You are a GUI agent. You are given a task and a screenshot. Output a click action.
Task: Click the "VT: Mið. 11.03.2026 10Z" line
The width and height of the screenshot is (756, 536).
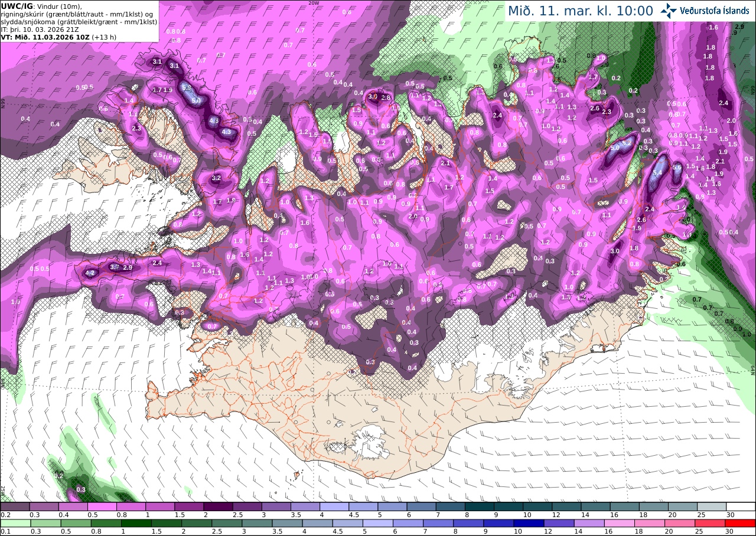tap(45, 37)
